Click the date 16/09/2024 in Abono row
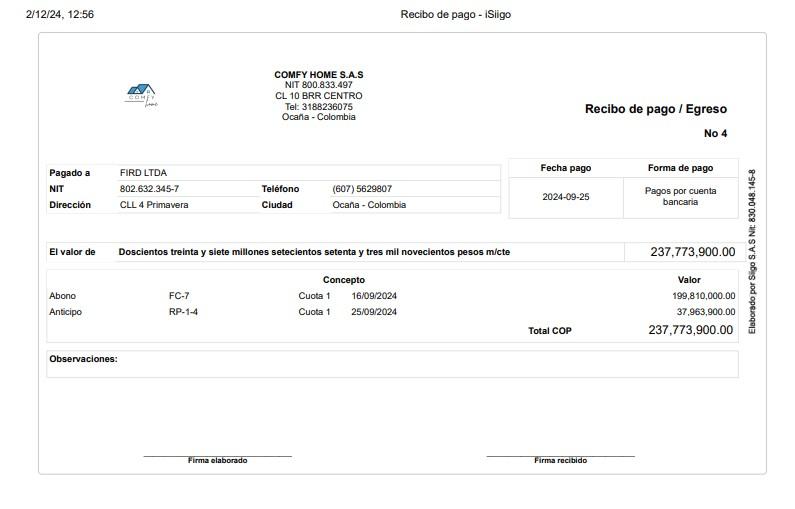 374,296
